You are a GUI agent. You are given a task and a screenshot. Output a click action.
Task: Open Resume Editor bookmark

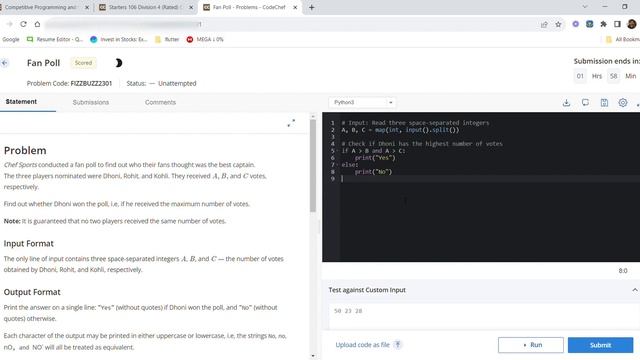pyautogui.click(x=55, y=40)
